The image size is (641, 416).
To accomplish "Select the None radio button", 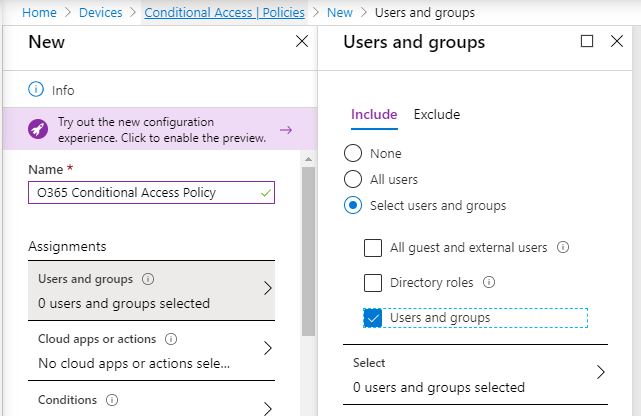I will pos(353,154).
